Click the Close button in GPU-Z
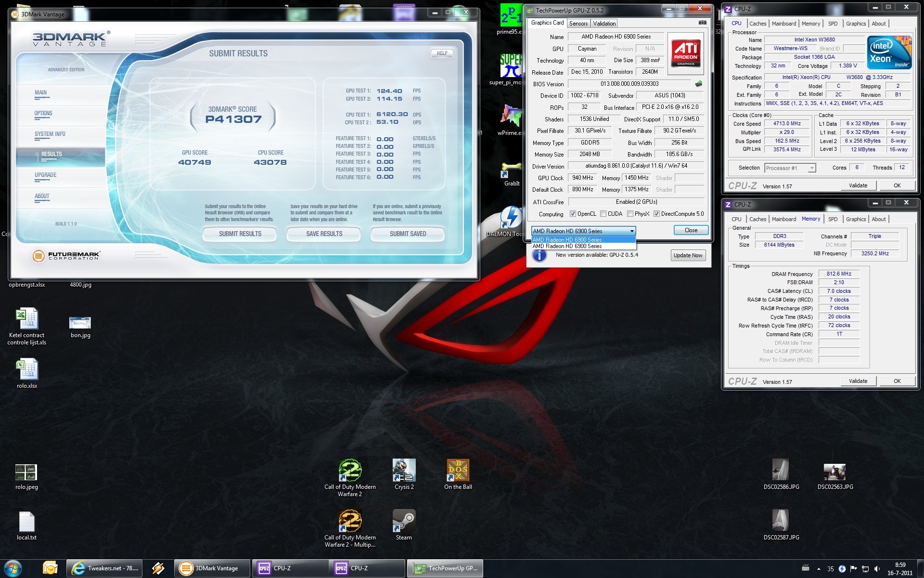Screen dimensions: 924x578 691,230
